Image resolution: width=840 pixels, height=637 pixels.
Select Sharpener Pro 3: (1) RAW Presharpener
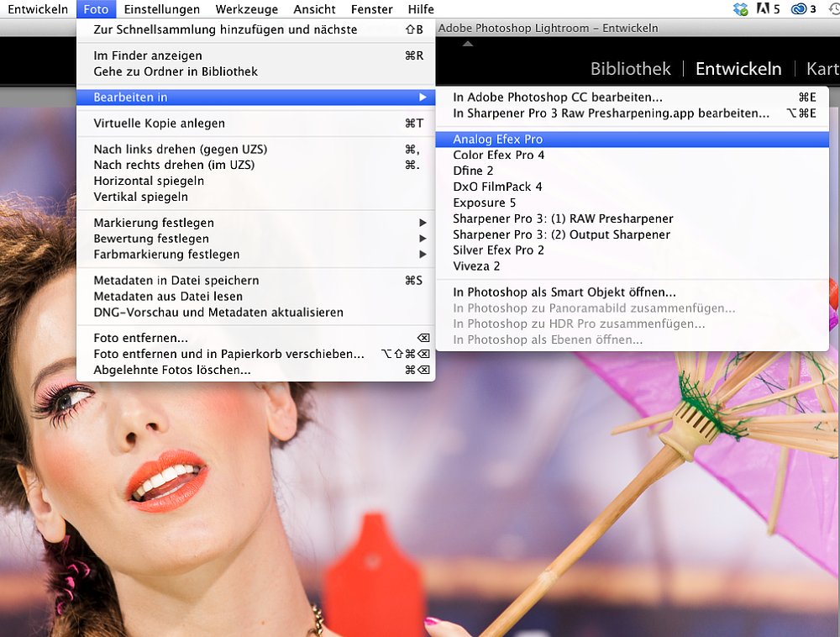pyautogui.click(x=633, y=218)
